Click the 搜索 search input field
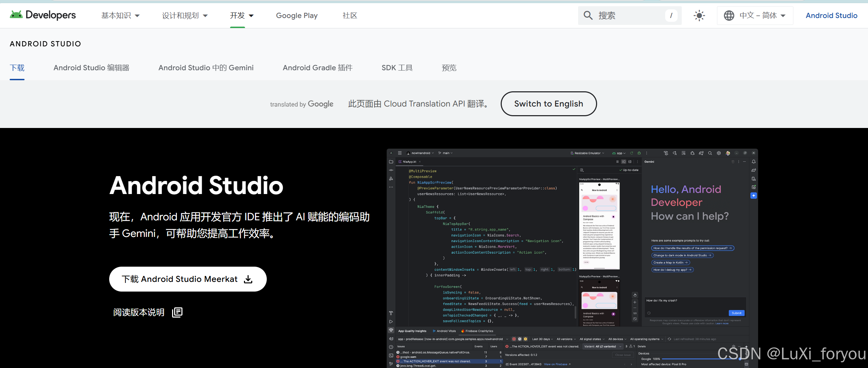Viewport: 868px width, 368px height. [x=630, y=16]
